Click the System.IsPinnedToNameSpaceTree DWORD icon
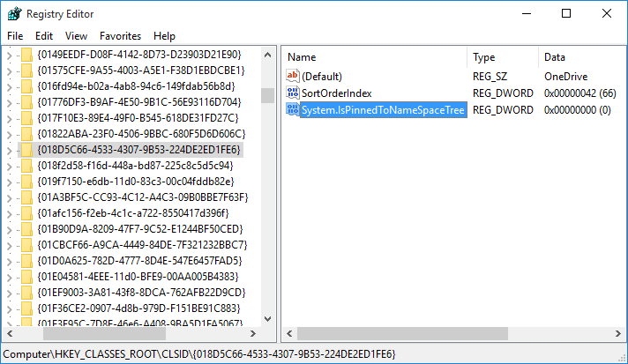628x364 pixels. pos(292,109)
